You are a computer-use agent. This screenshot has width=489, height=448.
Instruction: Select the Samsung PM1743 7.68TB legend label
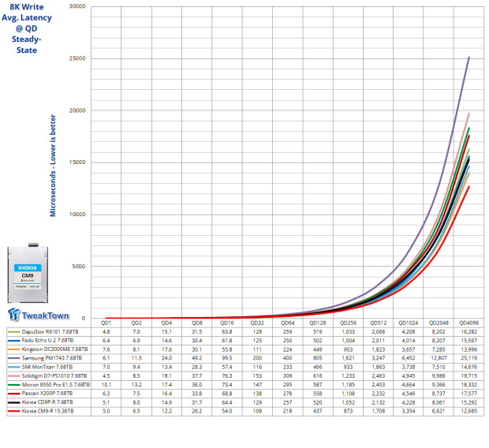click(x=52, y=358)
